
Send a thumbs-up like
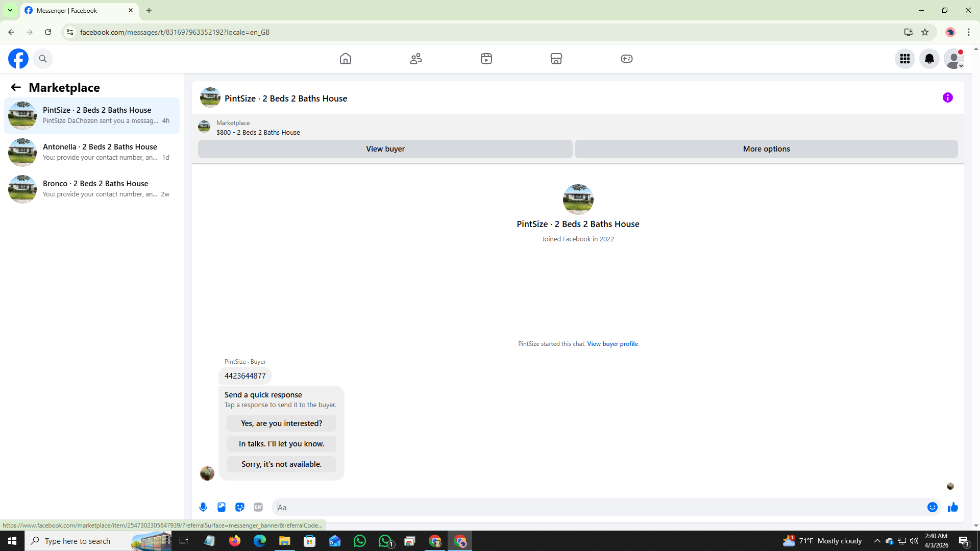(953, 507)
